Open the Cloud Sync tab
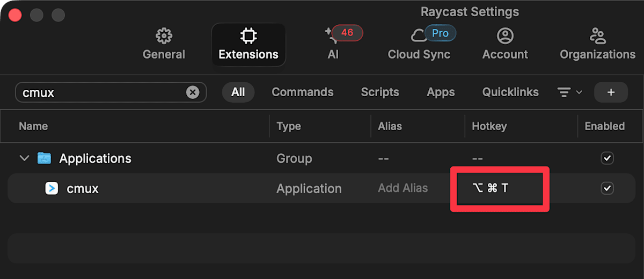The height and width of the screenshot is (279, 644). [419, 45]
